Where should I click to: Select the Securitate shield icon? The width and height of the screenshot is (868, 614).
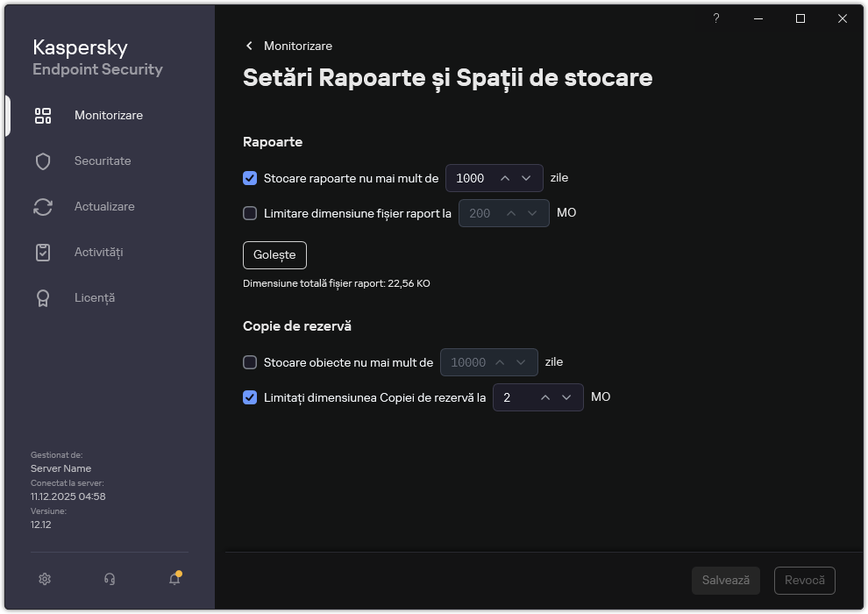(42, 161)
